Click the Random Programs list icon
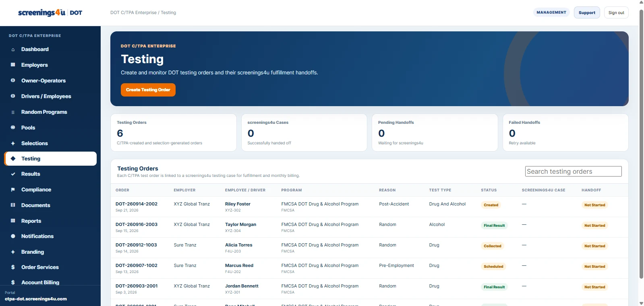Image resolution: width=644 pixels, height=306 pixels. point(13,112)
